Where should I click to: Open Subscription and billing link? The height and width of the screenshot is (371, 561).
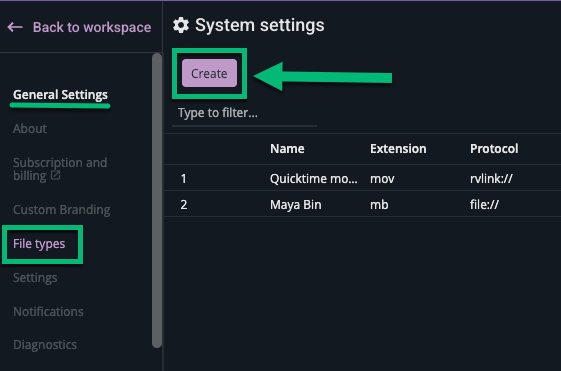(x=60, y=169)
